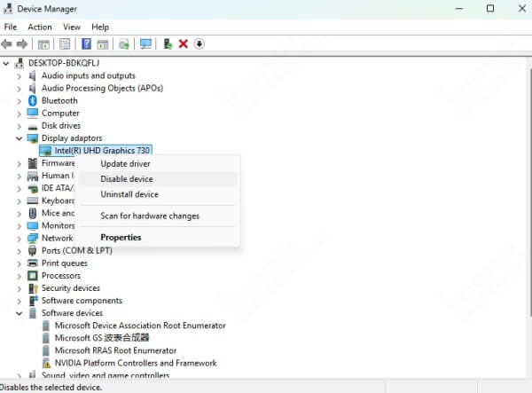Click the show/hide console tree toolbar icon
Viewport: 532px width, 393px height.
click(43, 43)
